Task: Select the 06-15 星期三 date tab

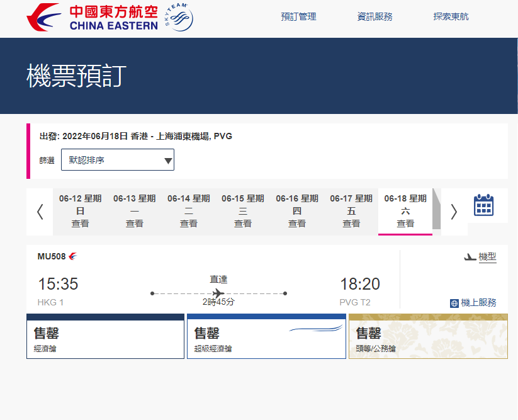Action: 242,211
